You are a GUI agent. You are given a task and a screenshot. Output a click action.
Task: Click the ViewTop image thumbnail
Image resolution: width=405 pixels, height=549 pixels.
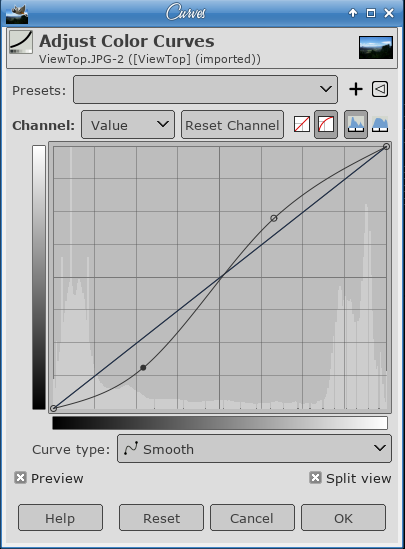point(376,48)
